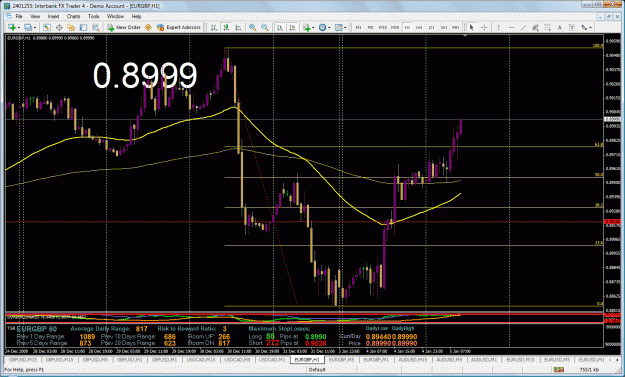Open the Profiles toolbar icon
The image size is (625, 377).
click(x=28, y=27)
